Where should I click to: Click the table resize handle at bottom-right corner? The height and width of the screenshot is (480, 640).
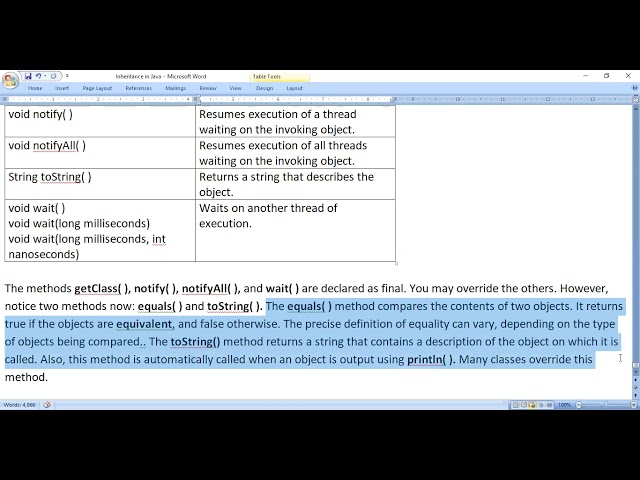(396, 264)
